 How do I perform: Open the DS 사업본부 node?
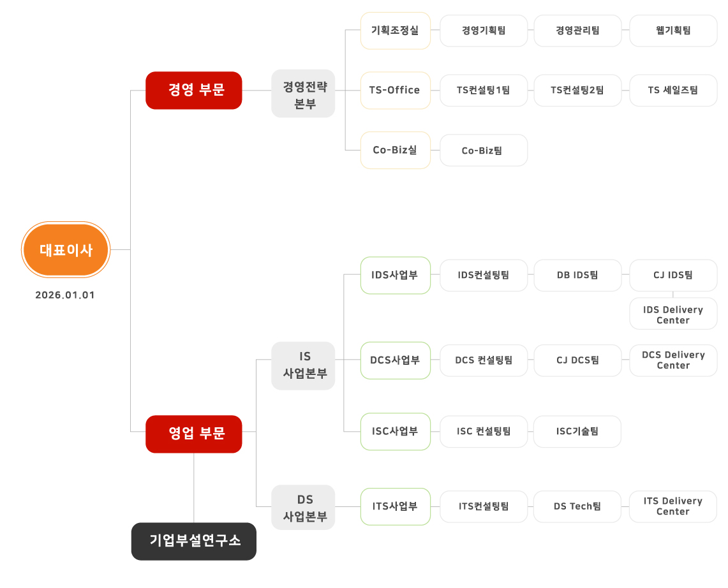pos(303,507)
